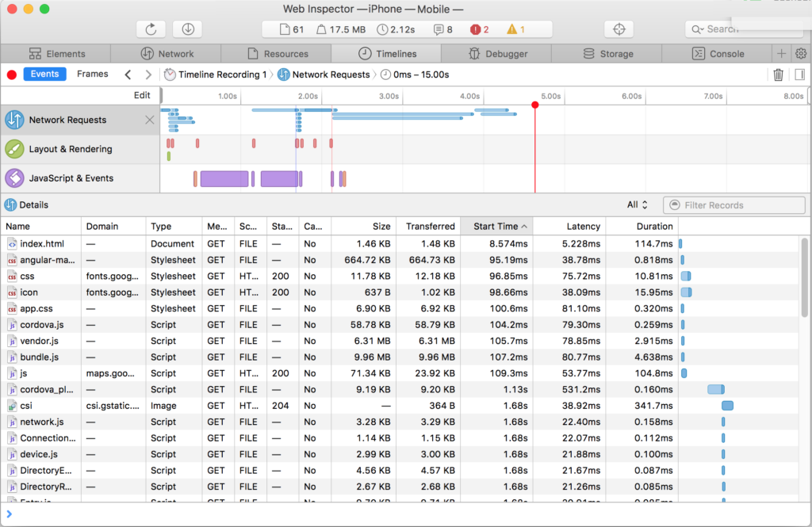Open the Debugger tab
This screenshot has width=812, height=527.
tap(496, 54)
